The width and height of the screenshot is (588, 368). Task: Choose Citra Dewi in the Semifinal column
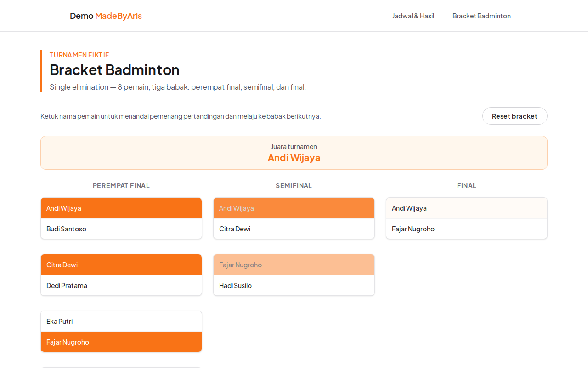(x=294, y=229)
